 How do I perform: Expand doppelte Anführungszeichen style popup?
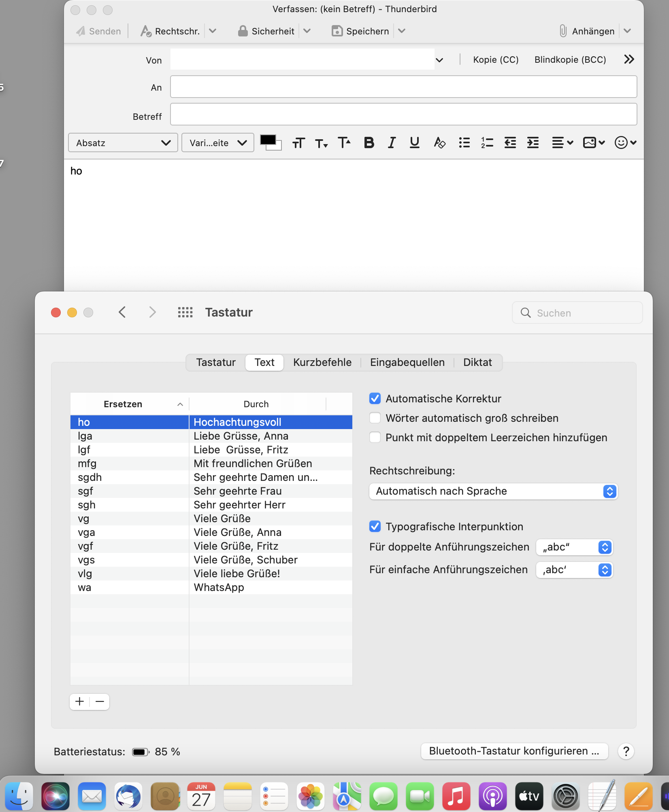[x=574, y=547]
